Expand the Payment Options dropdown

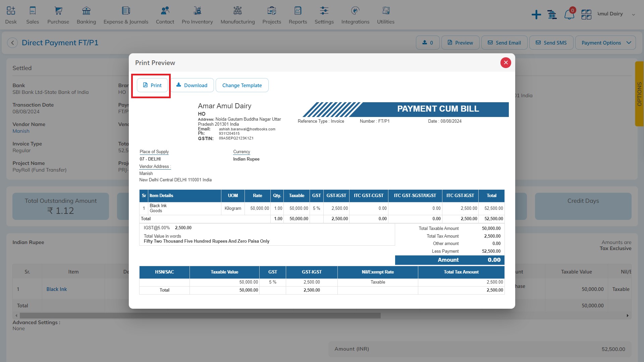click(605, 43)
